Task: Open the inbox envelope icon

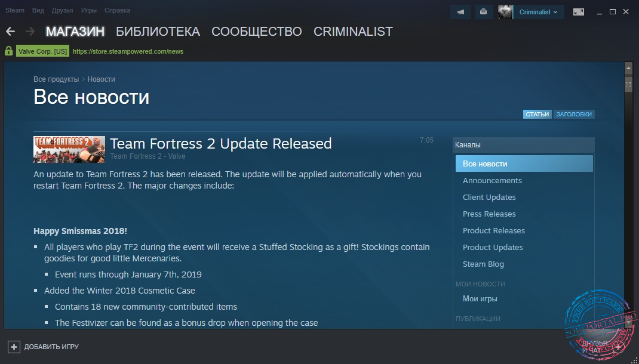Action: pos(484,12)
